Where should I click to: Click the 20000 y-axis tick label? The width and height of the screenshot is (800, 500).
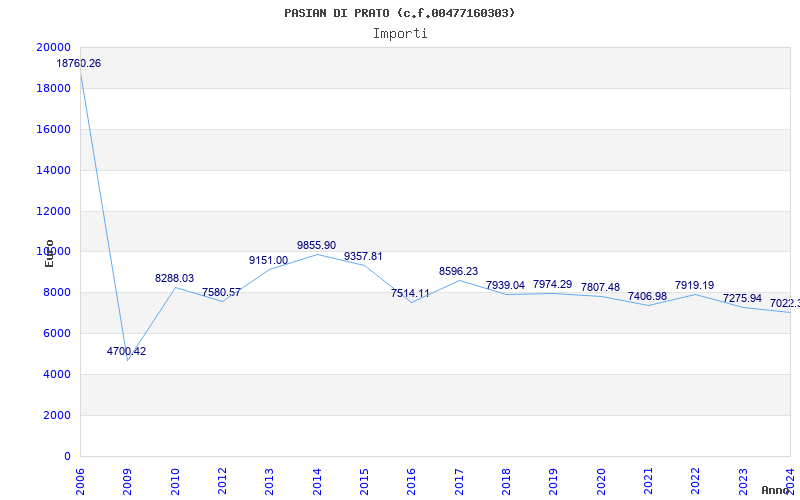[53, 47]
